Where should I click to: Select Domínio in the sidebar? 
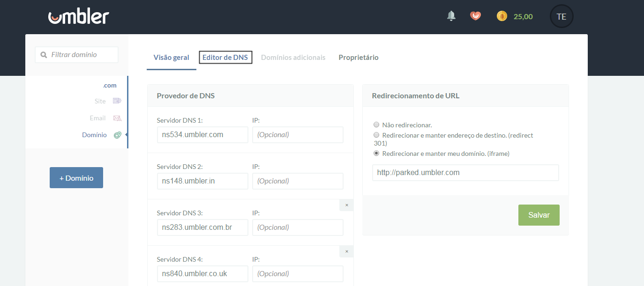click(94, 135)
